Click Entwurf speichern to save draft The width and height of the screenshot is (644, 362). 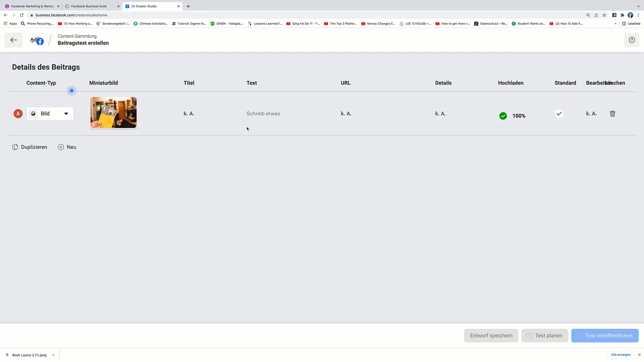tap(491, 336)
